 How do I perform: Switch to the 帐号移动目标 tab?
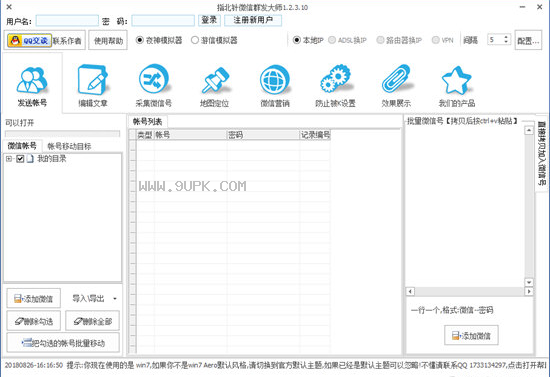pos(69,146)
